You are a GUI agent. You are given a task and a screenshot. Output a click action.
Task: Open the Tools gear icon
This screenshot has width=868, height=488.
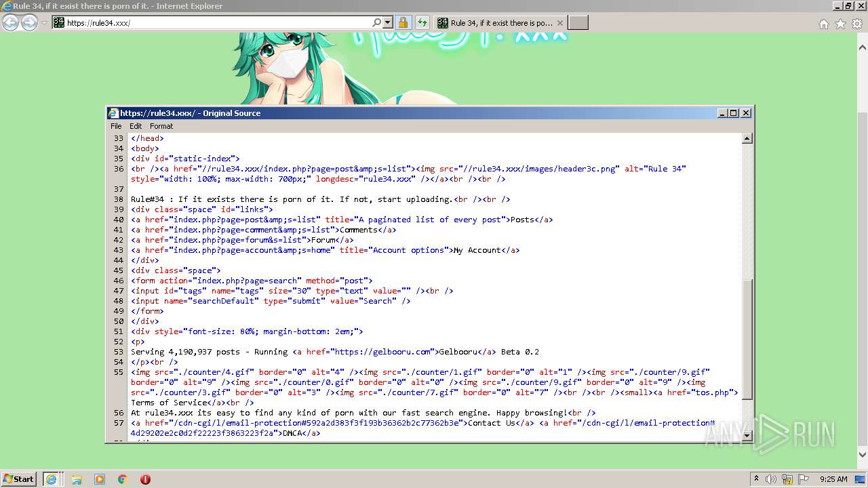tap(857, 24)
